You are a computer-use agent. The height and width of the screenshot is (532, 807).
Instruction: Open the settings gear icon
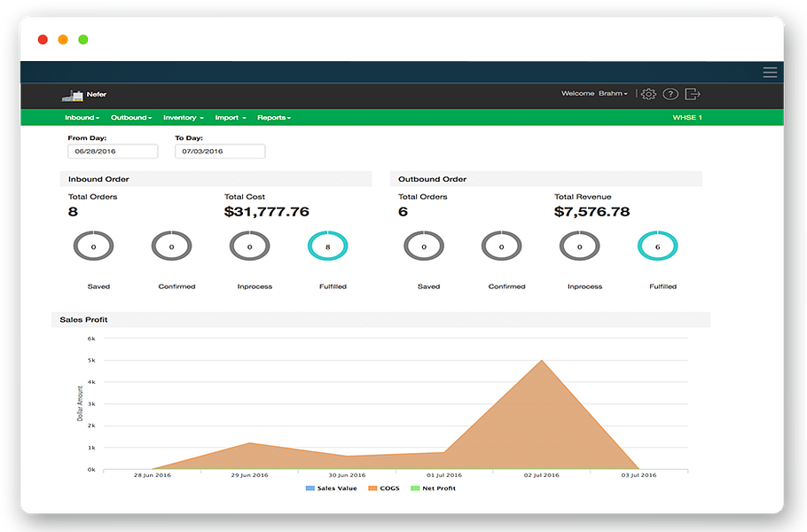[648, 94]
